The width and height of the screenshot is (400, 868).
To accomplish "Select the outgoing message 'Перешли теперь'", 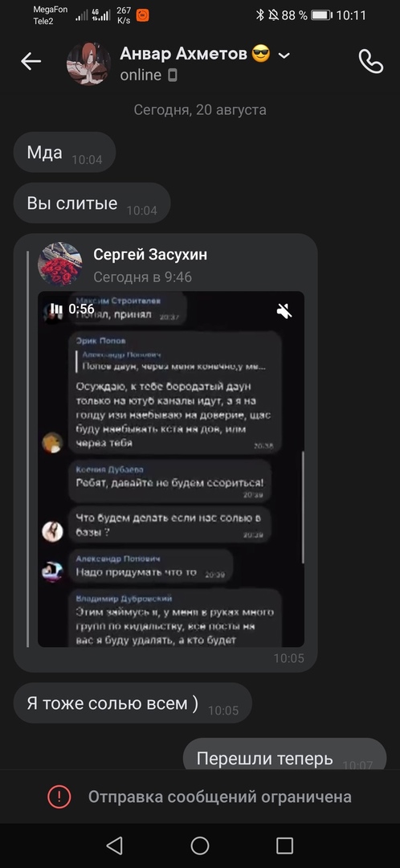I will [284, 755].
